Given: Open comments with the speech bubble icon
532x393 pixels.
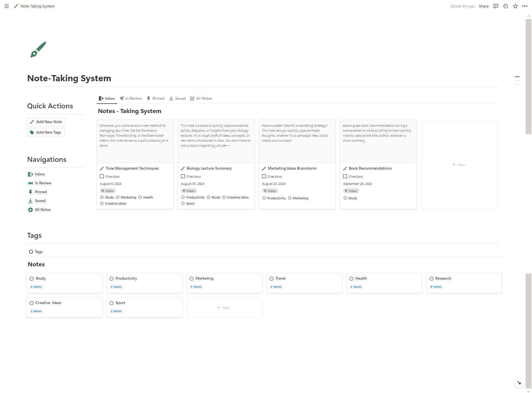Looking at the screenshot, I should tap(496, 6).
